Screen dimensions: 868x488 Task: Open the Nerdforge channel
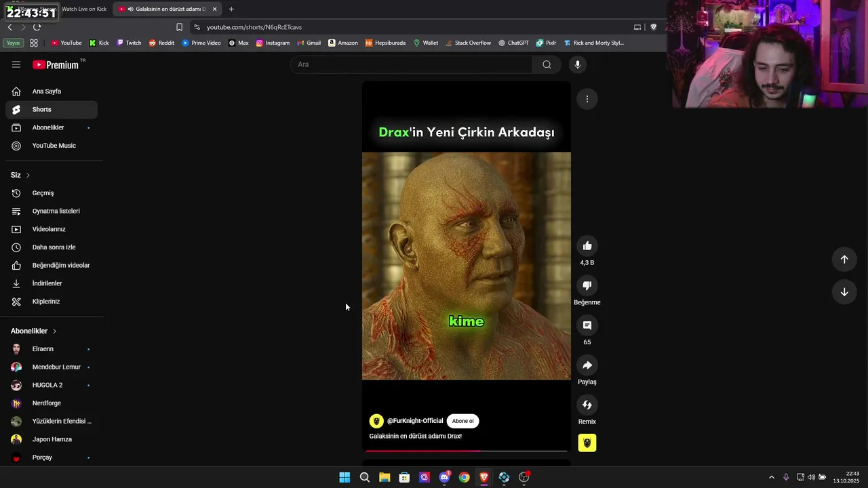point(52,403)
